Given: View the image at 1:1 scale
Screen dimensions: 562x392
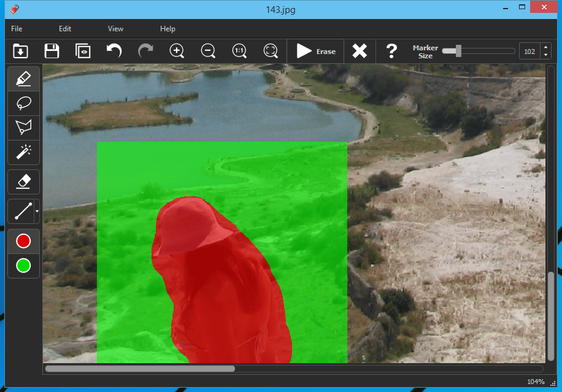Looking at the screenshot, I should pos(239,51).
